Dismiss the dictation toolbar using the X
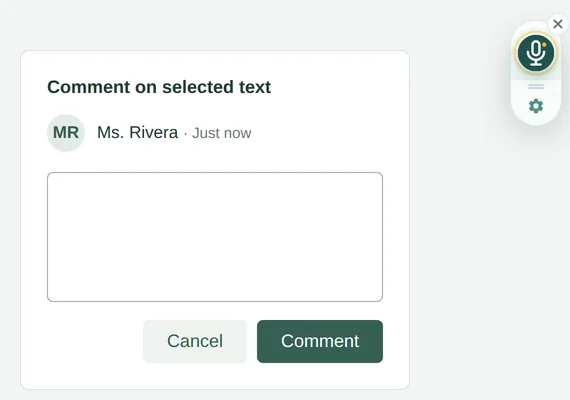This screenshot has height=400, width=570. [558, 24]
